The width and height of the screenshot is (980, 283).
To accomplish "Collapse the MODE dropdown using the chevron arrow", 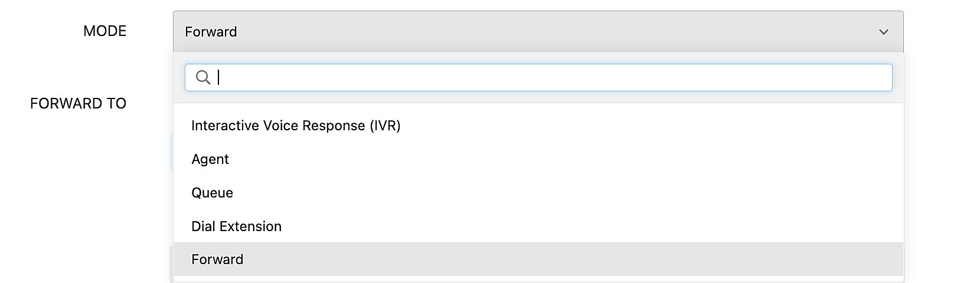I will pyautogui.click(x=883, y=32).
